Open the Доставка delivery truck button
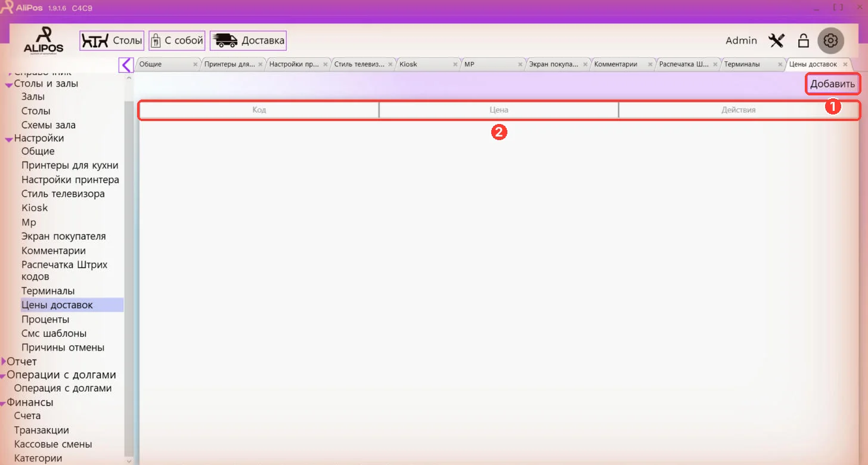The image size is (868, 465). (x=248, y=41)
